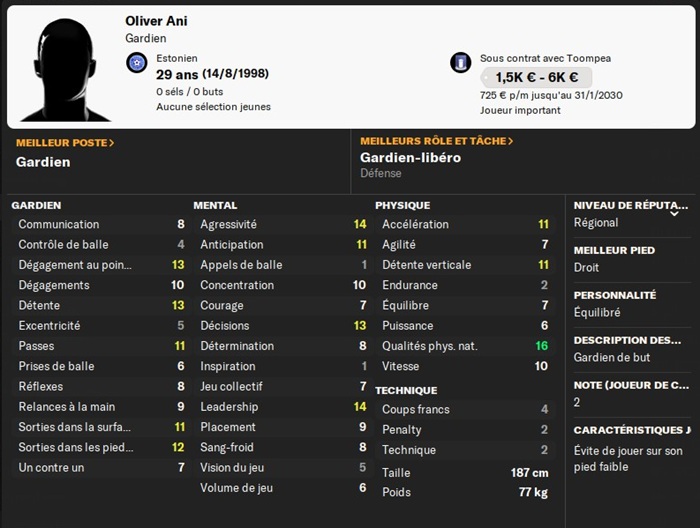This screenshot has height=528, width=700.
Task: Click the Mental attributes header
Action: click(x=215, y=205)
